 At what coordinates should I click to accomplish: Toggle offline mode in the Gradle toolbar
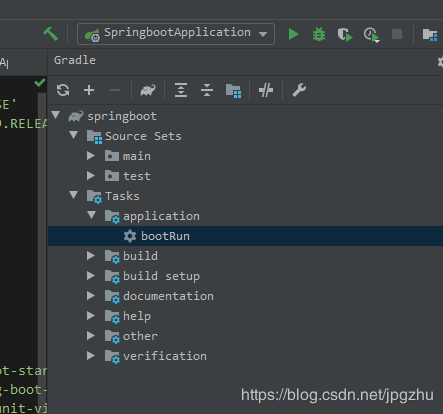tap(266, 90)
